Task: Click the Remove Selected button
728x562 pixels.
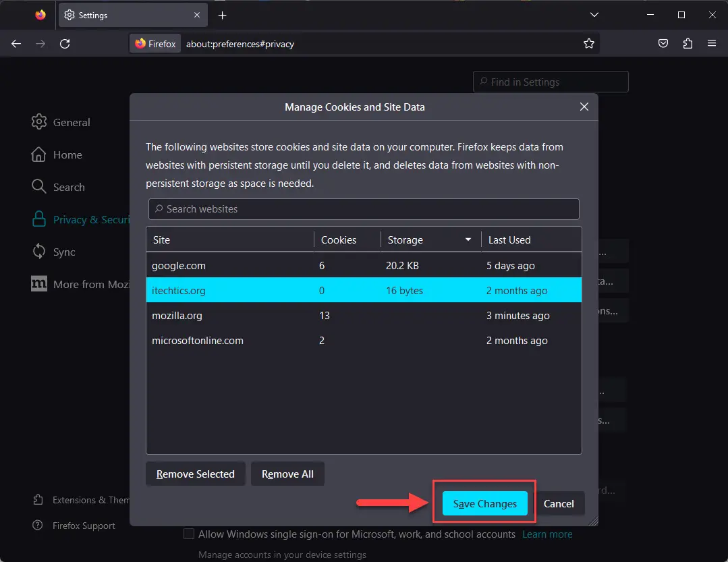Action: point(196,474)
